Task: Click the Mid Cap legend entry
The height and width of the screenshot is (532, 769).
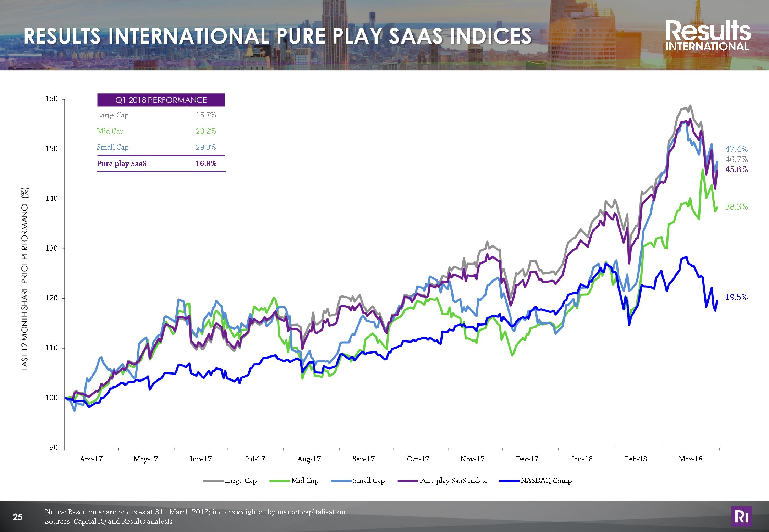Action: point(304,481)
